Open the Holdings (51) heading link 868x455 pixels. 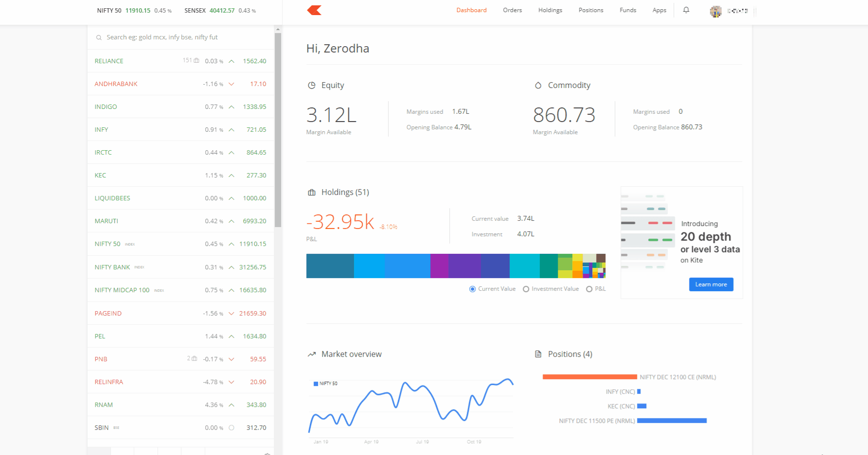345,192
